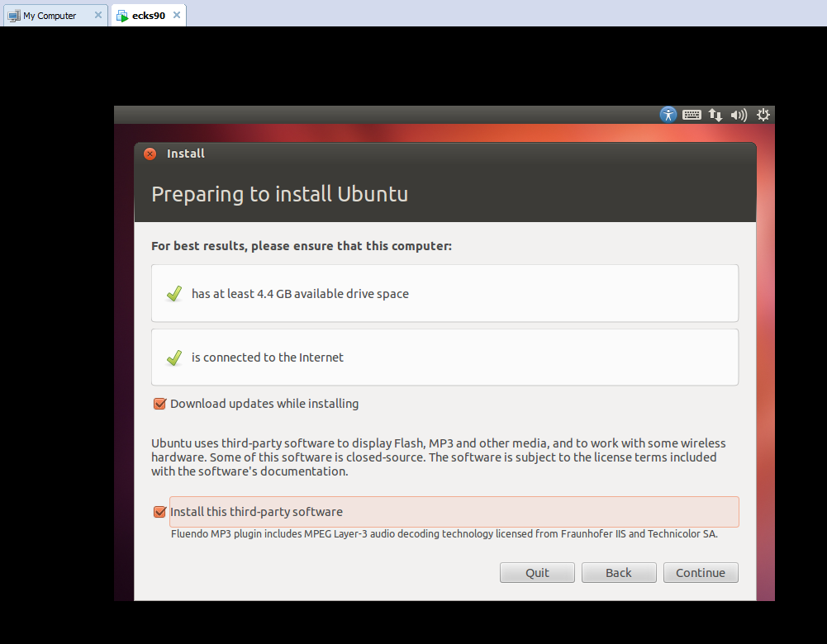
Task: Click the Internet connection green checkmark
Action: click(174, 358)
